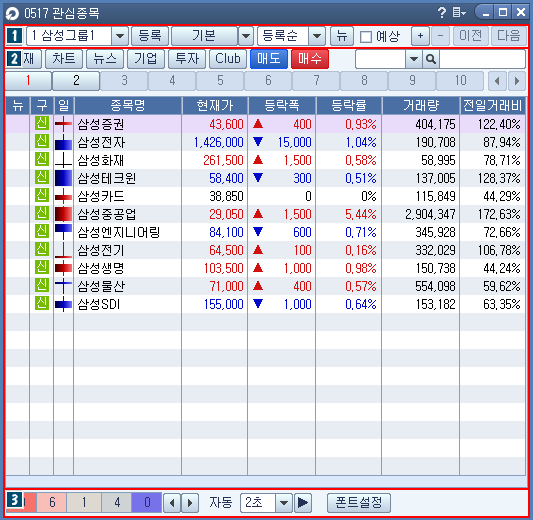Switch to watchlist tab 5
Viewport: 533px width, 520px height.
tap(220, 81)
